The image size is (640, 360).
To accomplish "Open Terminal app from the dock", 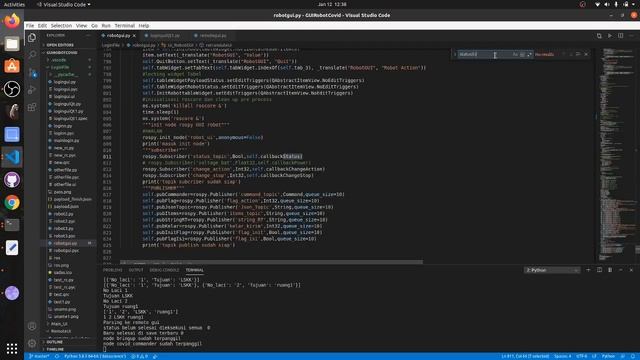I will (12, 225).
